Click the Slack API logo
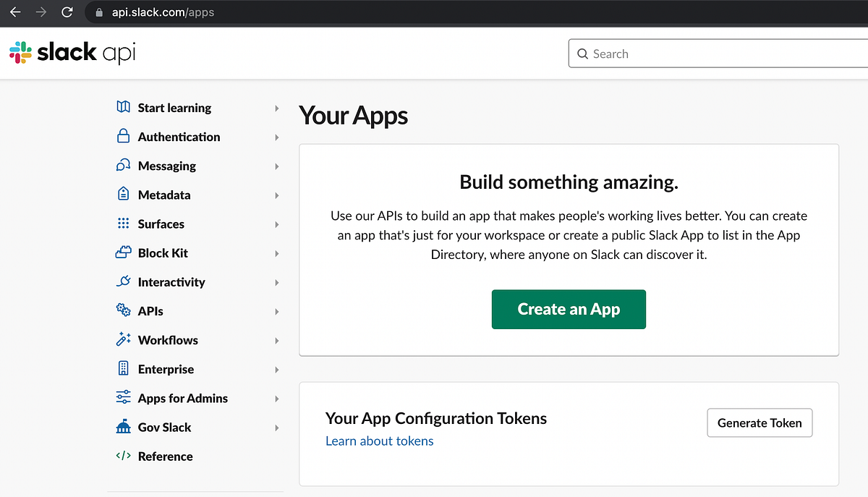This screenshot has height=497, width=868. pos(71,52)
